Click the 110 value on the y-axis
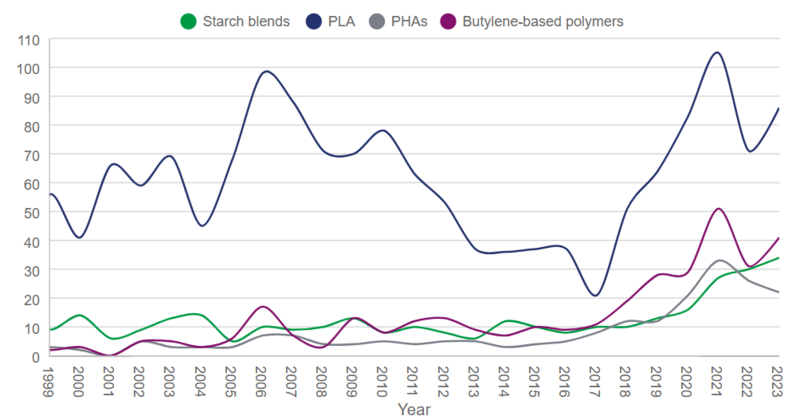The width and height of the screenshot is (792, 416). (x=25, y=39)
